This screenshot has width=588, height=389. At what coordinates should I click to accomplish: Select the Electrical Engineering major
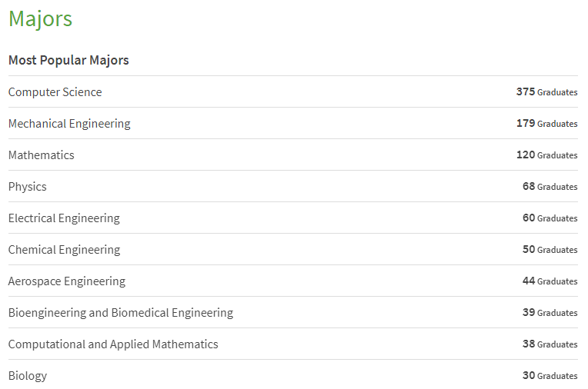64,218
